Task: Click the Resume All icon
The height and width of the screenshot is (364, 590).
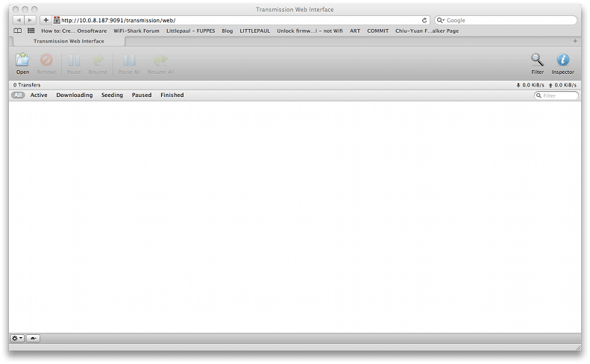Action: (160, 60)
